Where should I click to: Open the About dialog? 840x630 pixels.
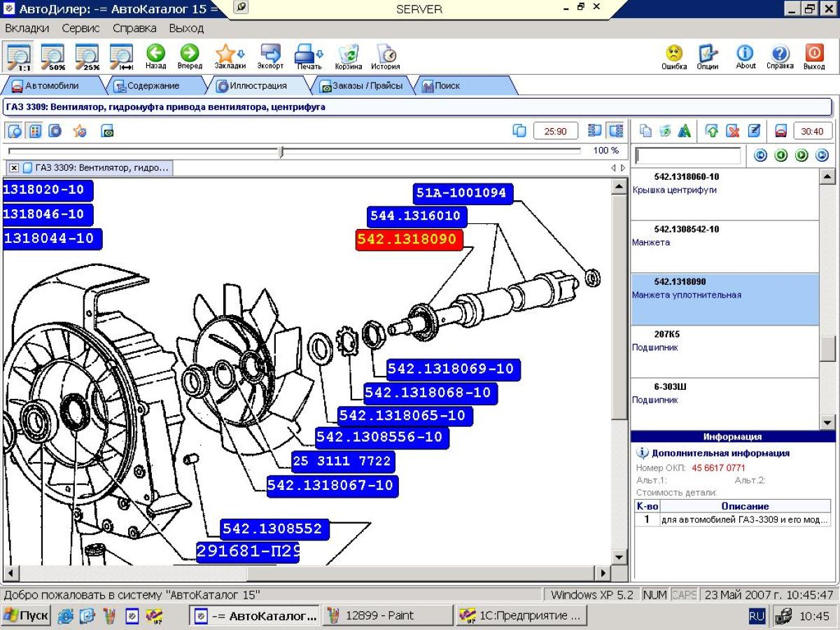[745, 57]
